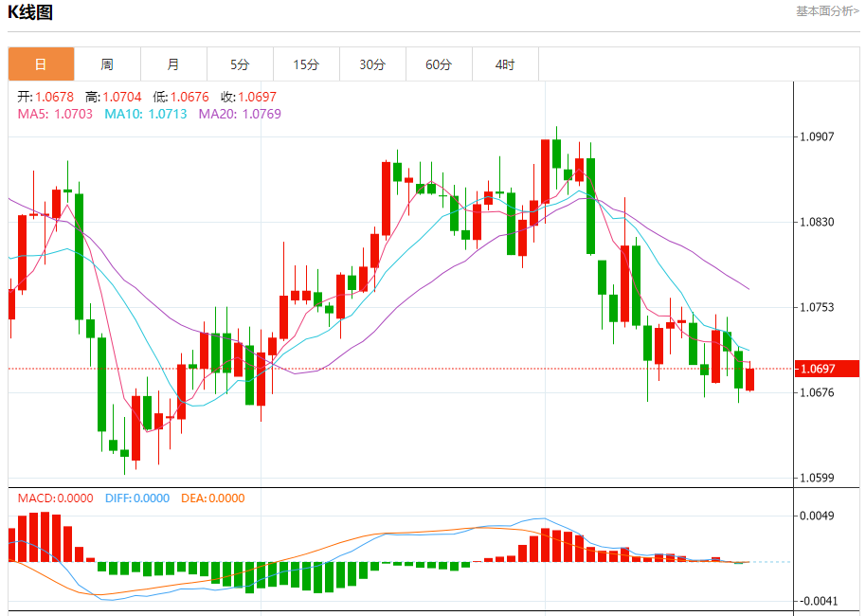Open the 60分 timeframe tab
The image size is (866, 616).
(x=439, y=64)
